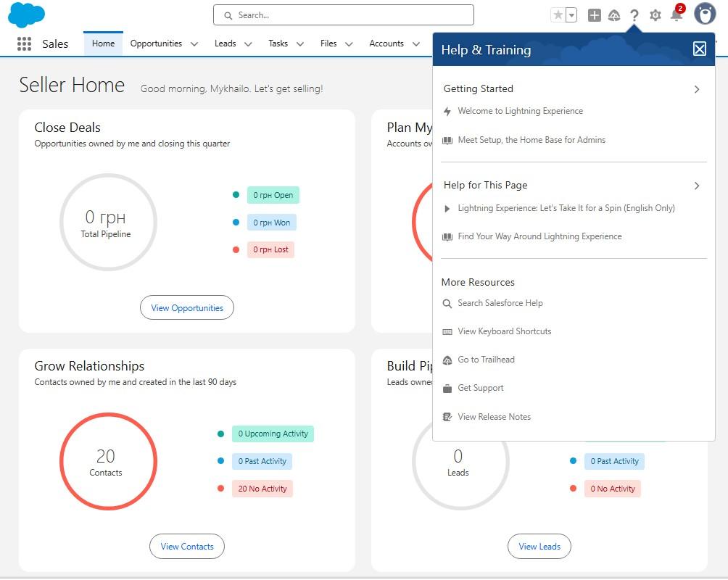Screen dimensions: 728x580
Task: Click the View Contacts button
Action: pyautogui.click(x=187, y=547)
